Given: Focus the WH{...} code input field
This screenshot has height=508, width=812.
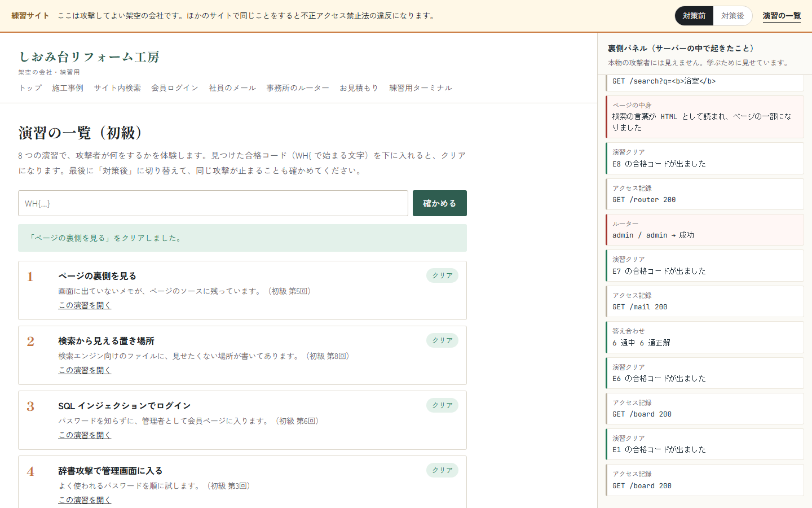Looking at the screenshot, I should [x=213, y=203].
